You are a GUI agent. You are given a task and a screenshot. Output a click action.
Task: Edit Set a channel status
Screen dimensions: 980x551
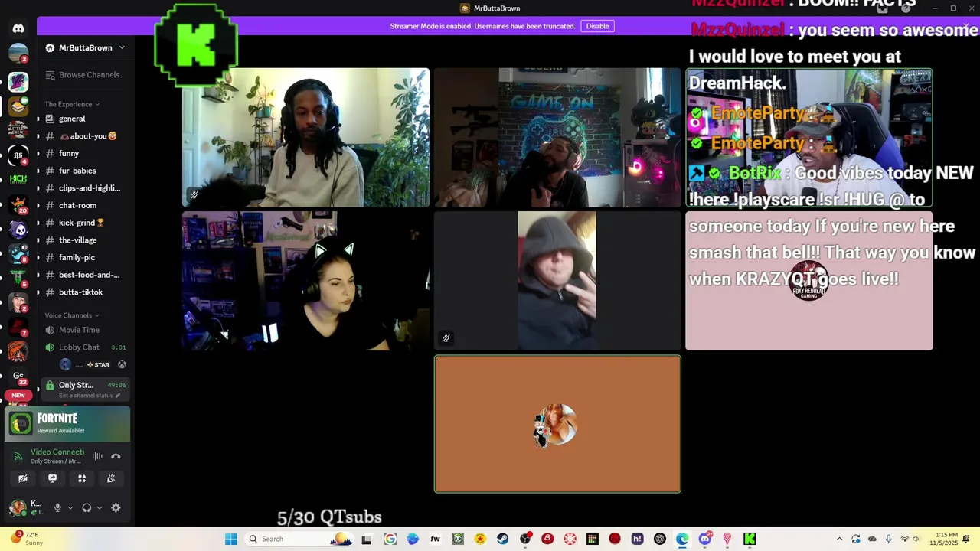[90, 396]
